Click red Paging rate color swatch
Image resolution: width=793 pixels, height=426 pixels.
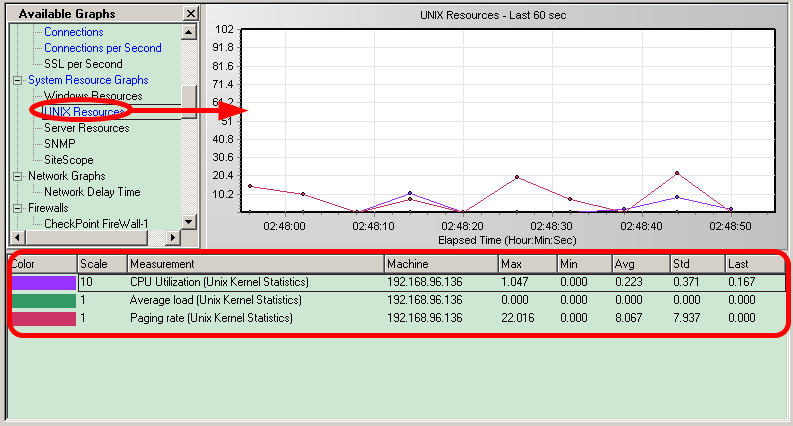(43, 318)
